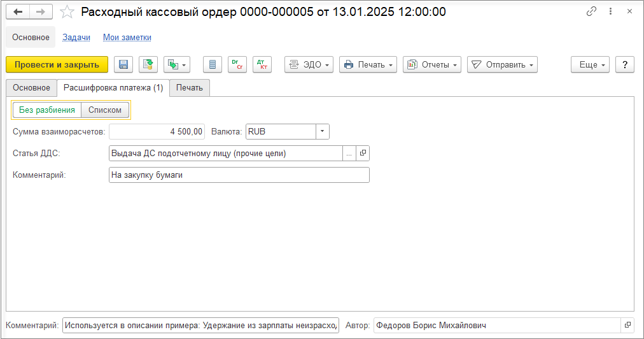644x339 pixels.
Task: Open the document structure report icon
Action: click(x=213, y=64)
